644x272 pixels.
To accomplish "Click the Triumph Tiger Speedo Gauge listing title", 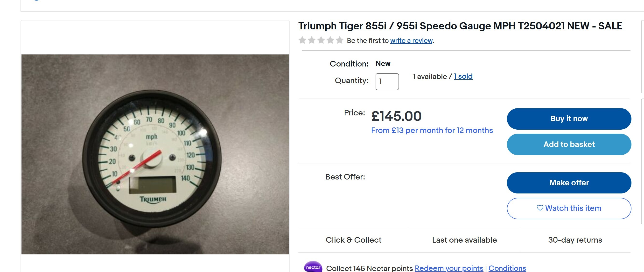I will click(x=460, y=26).
